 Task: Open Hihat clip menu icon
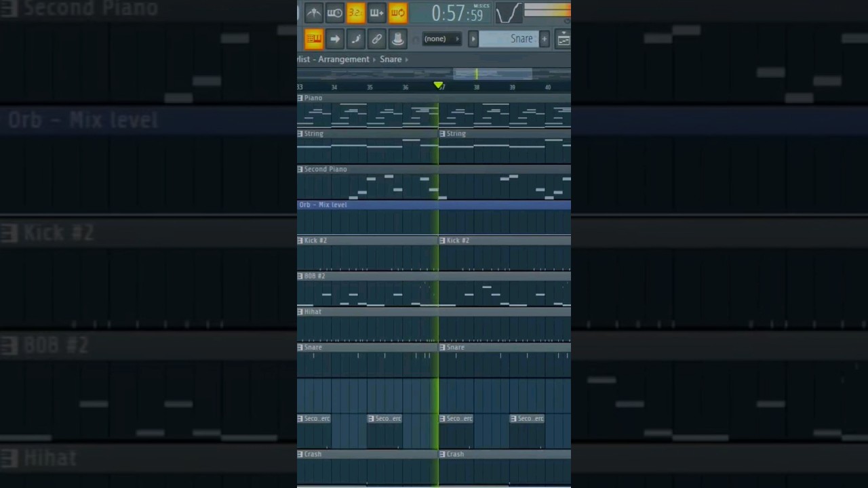300,312
